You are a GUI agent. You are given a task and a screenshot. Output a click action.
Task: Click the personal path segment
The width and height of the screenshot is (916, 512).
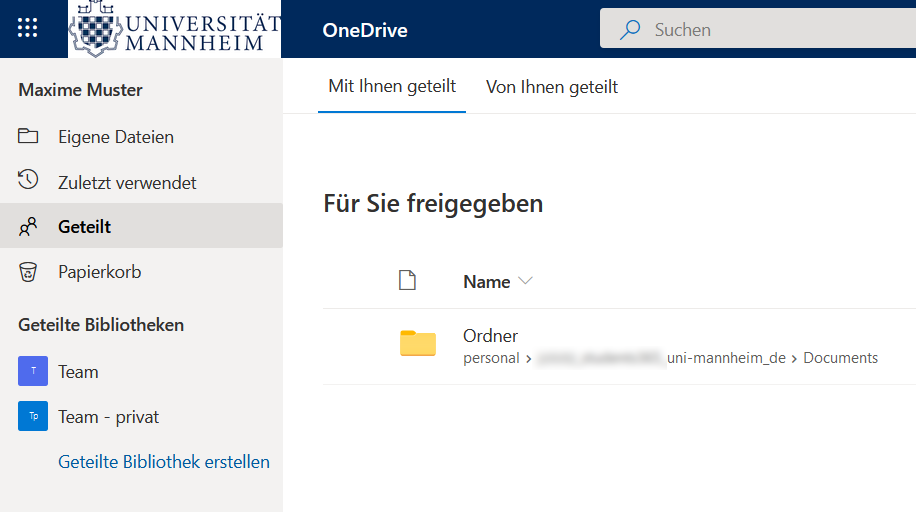pos(491,358)
